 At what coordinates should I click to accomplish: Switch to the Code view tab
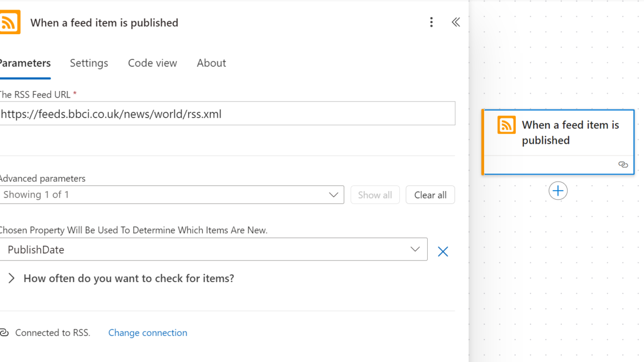[152, 63]
